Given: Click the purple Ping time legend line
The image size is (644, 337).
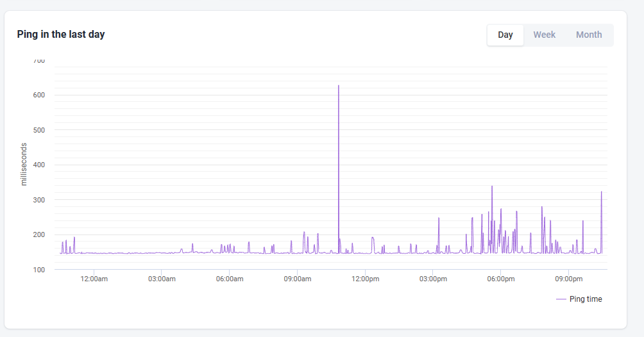Looking at the screenshot, I should [x=561, y=299].
